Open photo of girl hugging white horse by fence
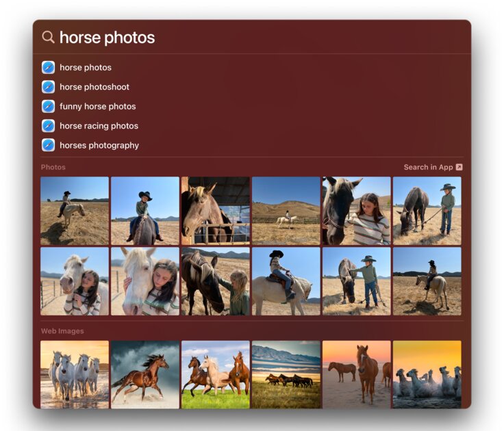The height and width of the screenshot is (431, 504). (75, 281)
